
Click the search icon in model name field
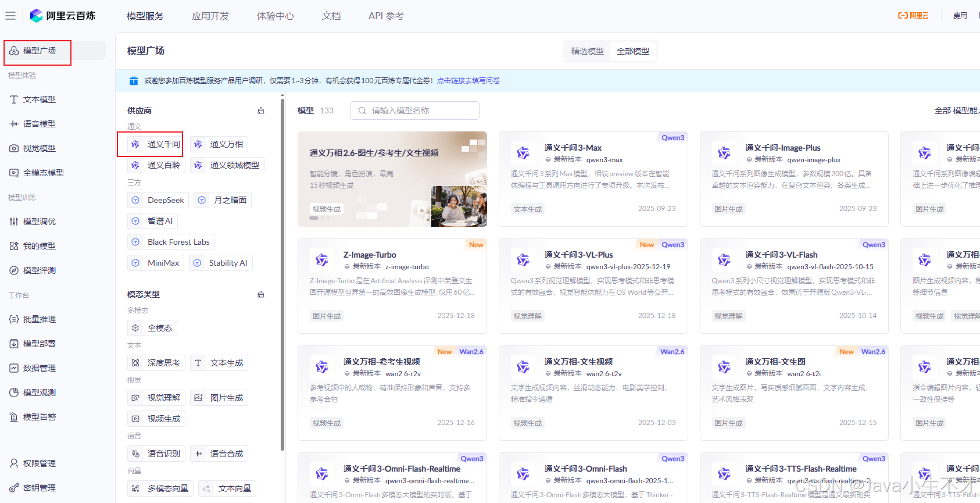coord(362,110)
